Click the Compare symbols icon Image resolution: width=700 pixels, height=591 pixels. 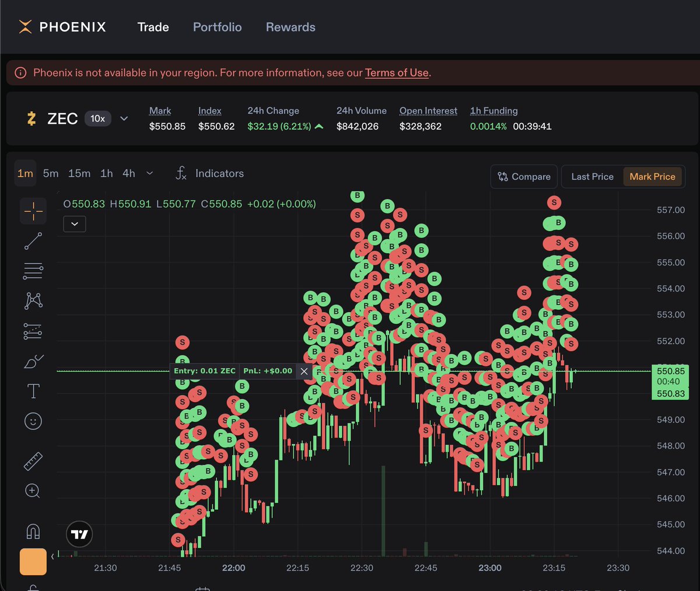click(x=503, y=177)
